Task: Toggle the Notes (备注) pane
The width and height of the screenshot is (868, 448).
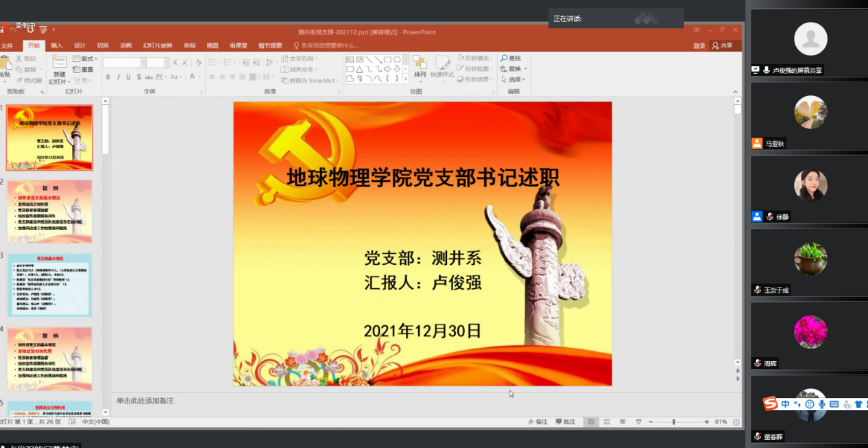Action: [x=538, y=422]
